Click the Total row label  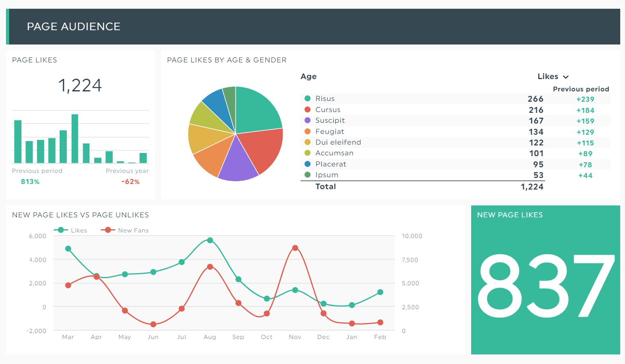coord(326,186)
